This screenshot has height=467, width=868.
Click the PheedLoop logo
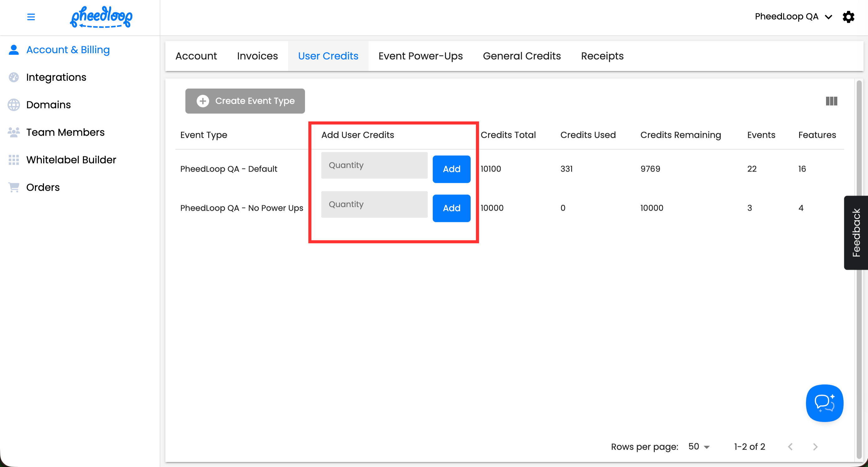(101, 17)
